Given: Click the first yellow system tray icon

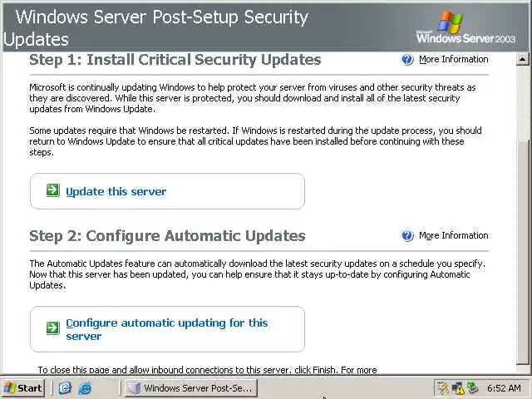Looking at the screenshot, I should (x=444, y=388).
